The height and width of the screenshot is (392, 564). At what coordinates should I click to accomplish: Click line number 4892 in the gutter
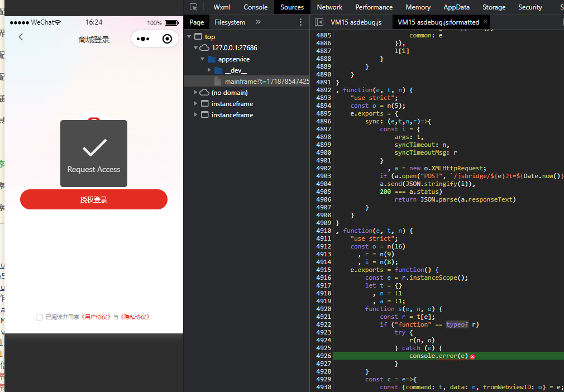pyautogui.click(x=323, y=90)
